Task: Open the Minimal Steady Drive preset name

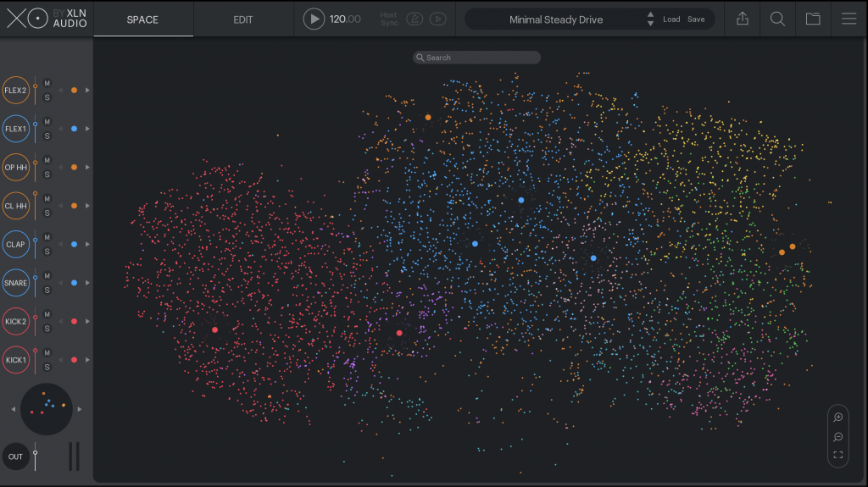Action: (x=556, y=19)
